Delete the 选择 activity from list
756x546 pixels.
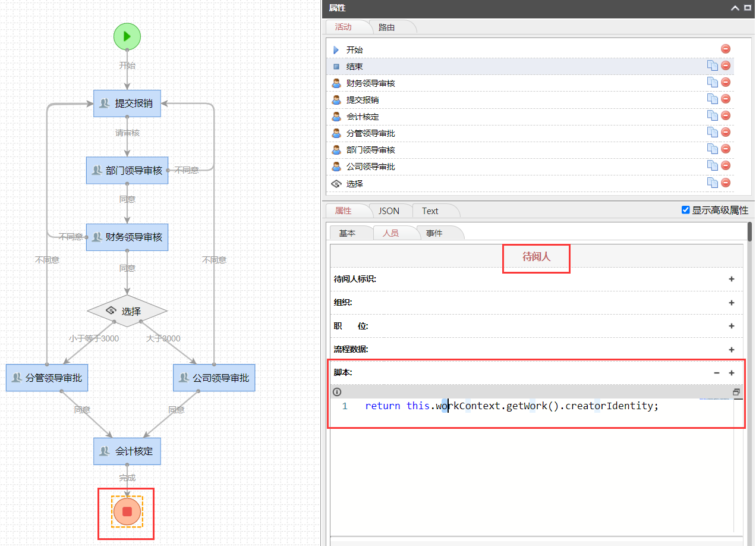click(x=725, y=183)
